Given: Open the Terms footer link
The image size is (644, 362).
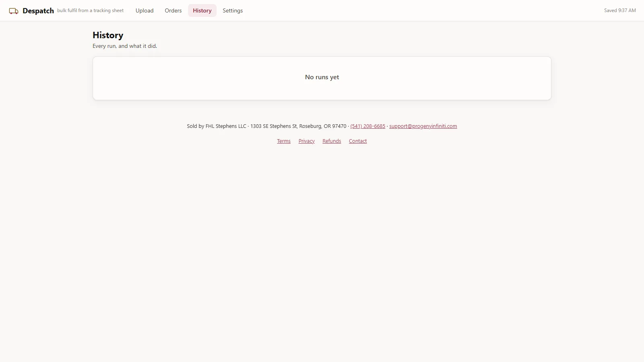Looking at the screenshot, I should coord(284,141).
